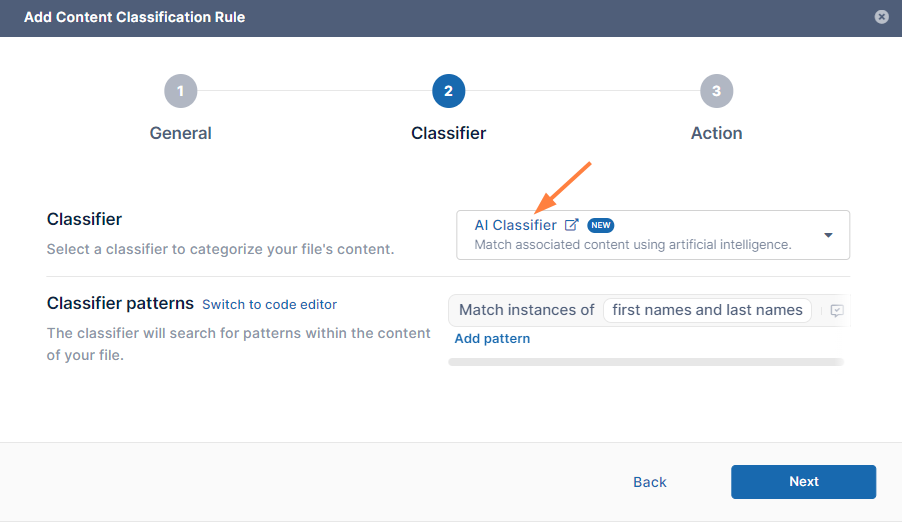This screenshot has width=902, height=522.
Task: Go to the General step label
Action: click(180, 133)
